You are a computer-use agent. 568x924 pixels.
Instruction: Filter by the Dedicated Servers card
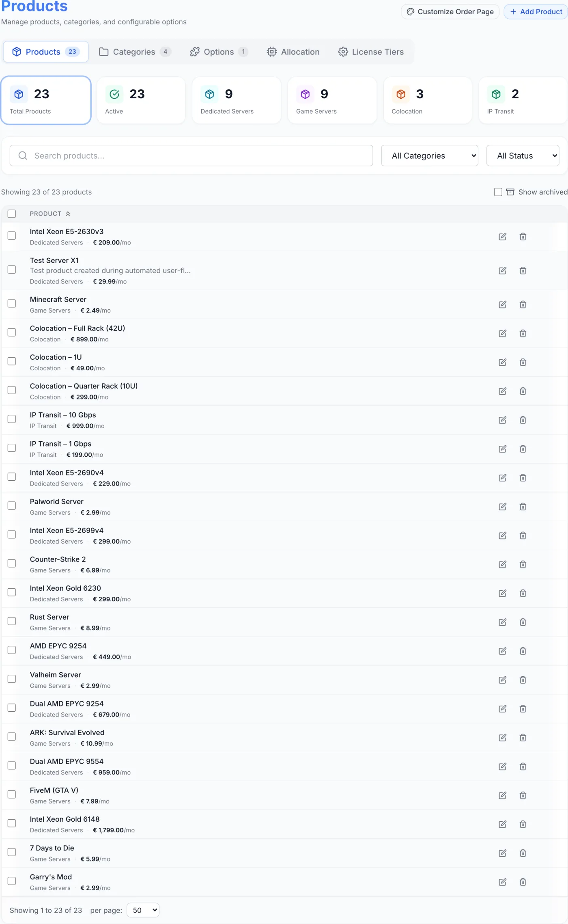click(x=237, y=100)
